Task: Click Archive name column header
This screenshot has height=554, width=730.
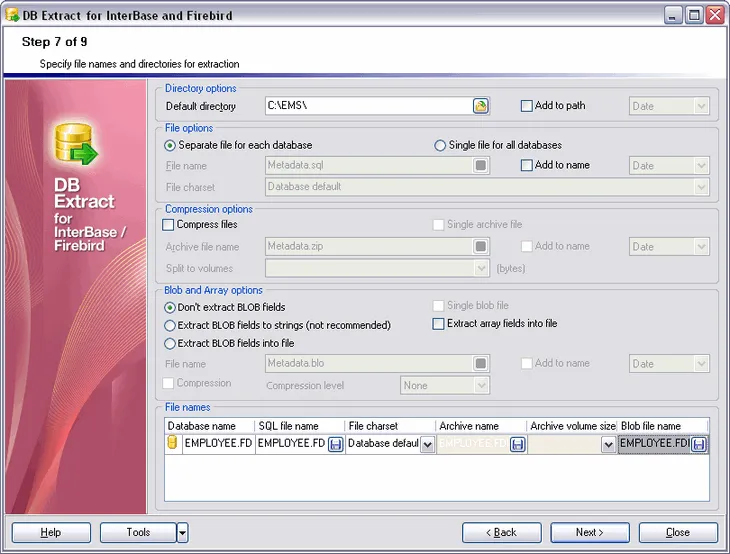Action: click(x=481, y=426)
